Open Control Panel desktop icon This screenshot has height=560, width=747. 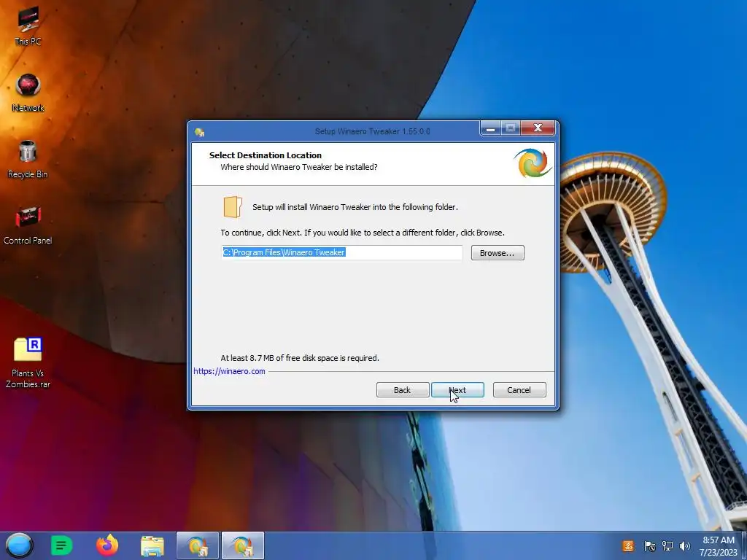(28, 226)
